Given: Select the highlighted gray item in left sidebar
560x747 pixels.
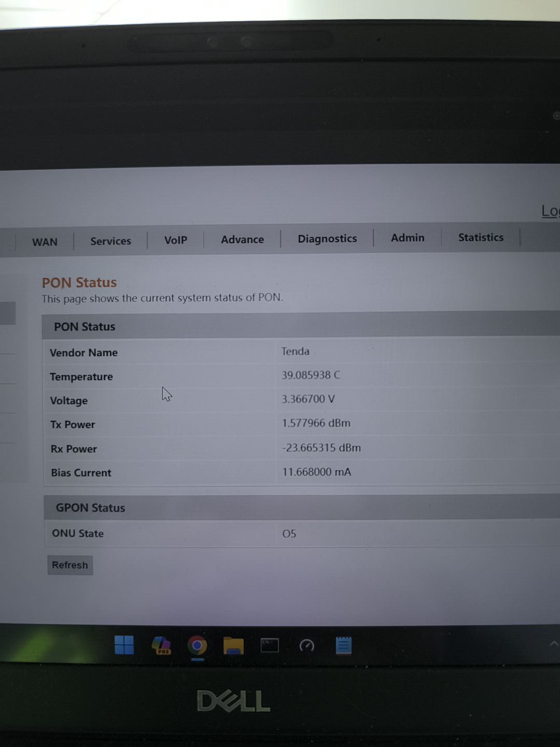Looking at the screenshot, I should (7, 313).
